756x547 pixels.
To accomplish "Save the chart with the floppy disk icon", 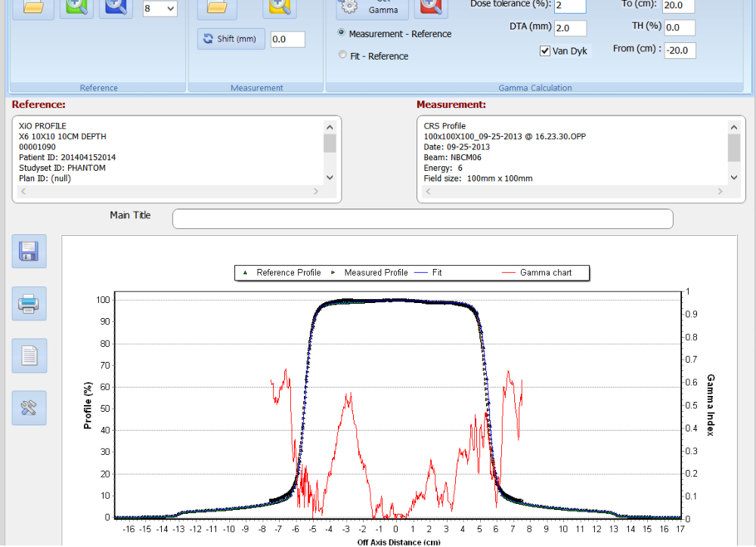I will [x=29, y=251].
